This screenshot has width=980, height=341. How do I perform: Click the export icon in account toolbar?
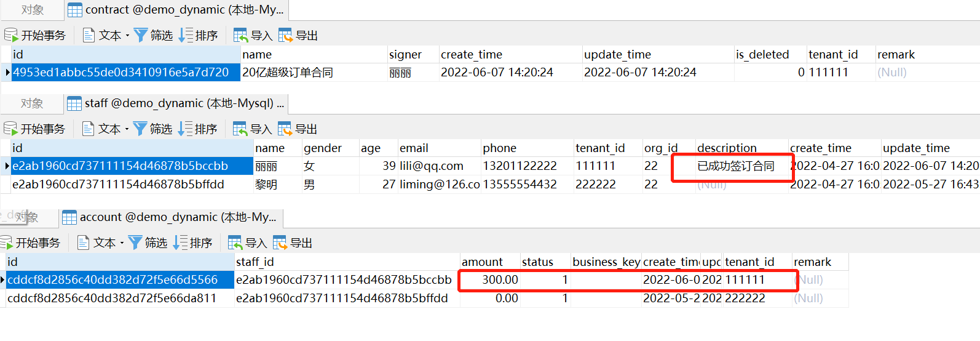tap(280, 243)
